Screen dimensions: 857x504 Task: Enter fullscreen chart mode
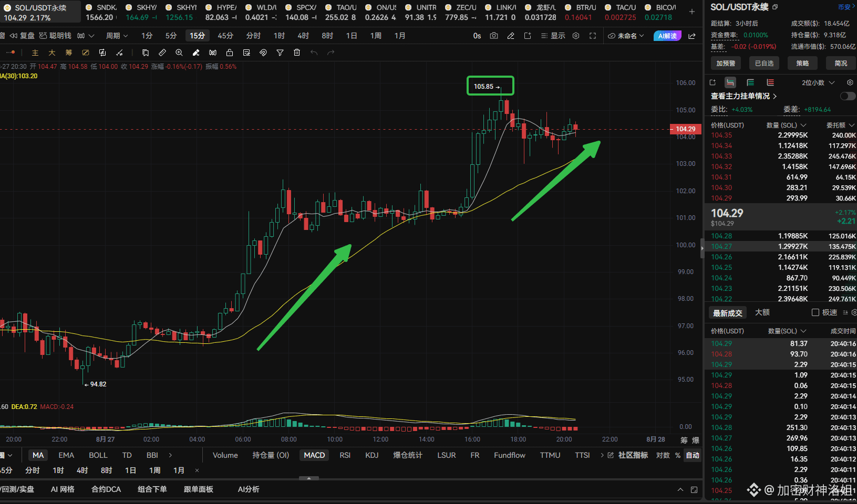[593, 36]
